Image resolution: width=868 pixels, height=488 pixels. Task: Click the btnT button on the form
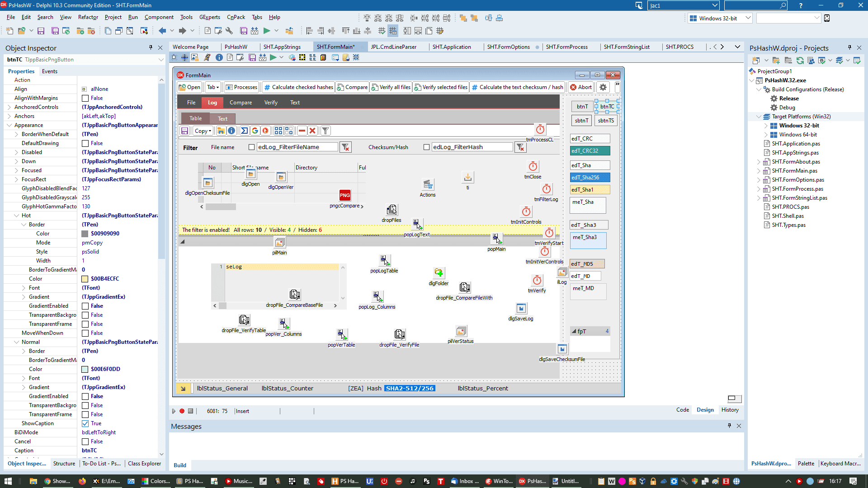point(582,107)
